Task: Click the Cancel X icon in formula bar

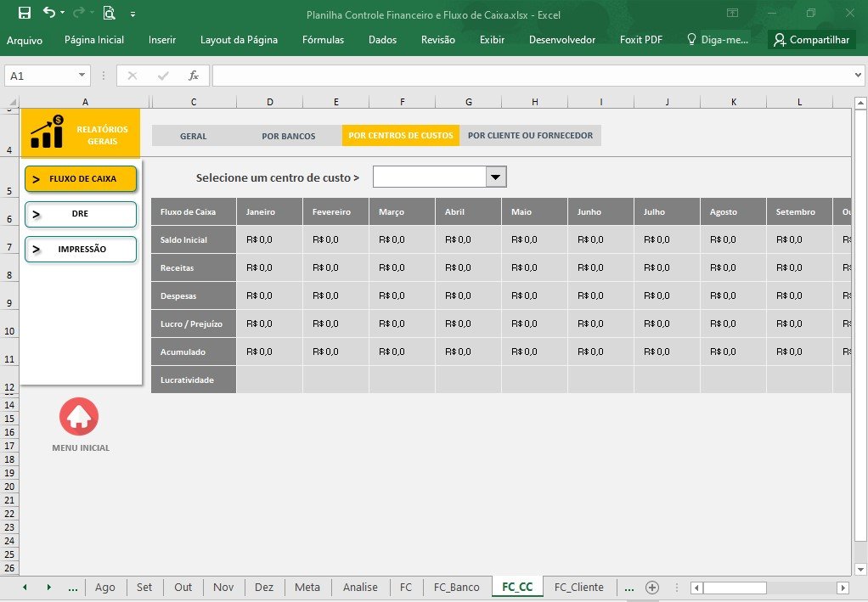Action: [x=132, y=76]
